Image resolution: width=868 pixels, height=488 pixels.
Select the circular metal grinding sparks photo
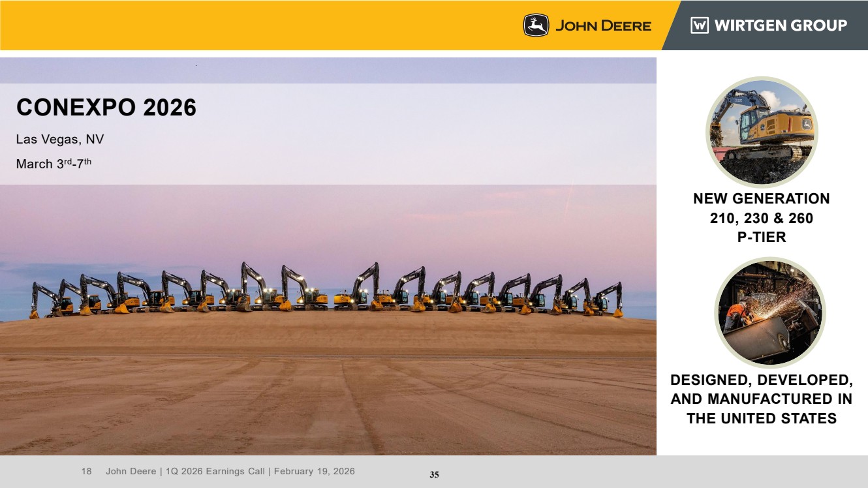pyautogui.click(x=770, y=312)
